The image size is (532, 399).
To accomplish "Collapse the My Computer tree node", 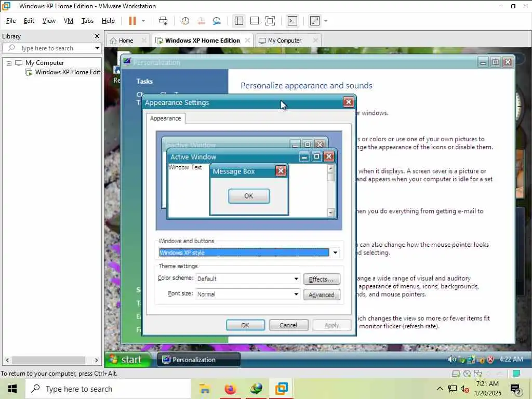I will click(x=9, y=63).
